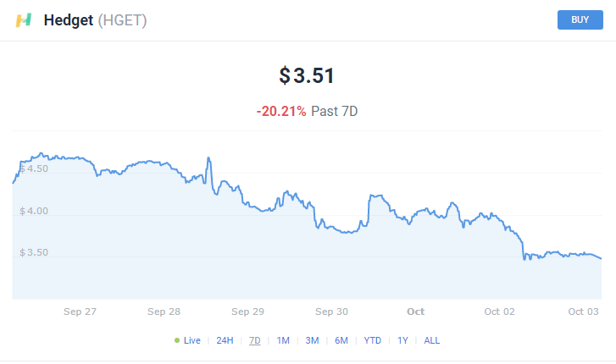Select the 24H time range

pyautogui.click(x=225, y=340)
